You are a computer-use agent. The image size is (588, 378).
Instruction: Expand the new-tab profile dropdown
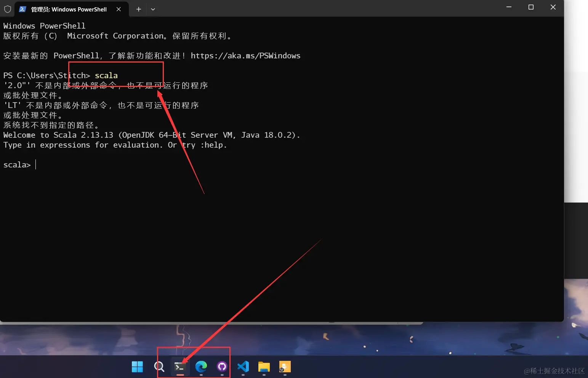coord(153,9)
